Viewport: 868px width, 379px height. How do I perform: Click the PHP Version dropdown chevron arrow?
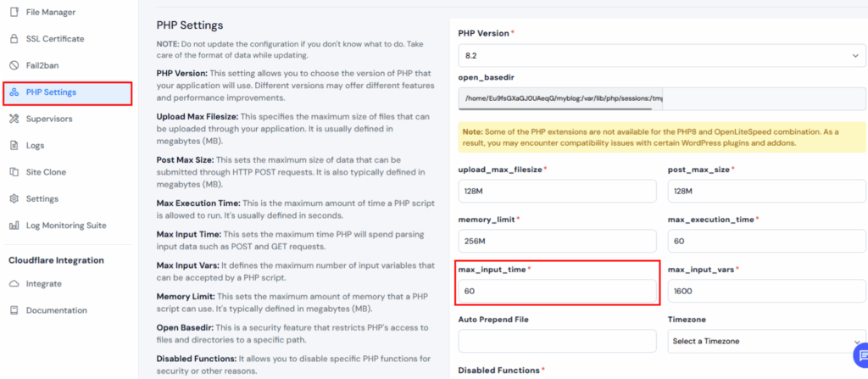(856, 56)
